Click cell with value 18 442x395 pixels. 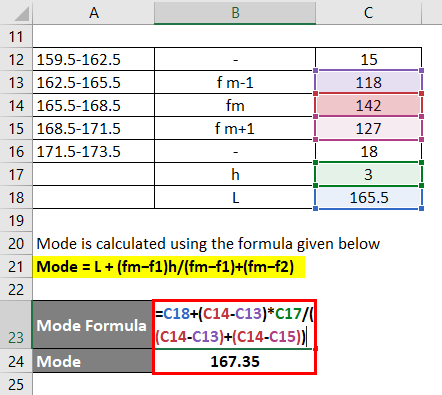tap(368, 151)
